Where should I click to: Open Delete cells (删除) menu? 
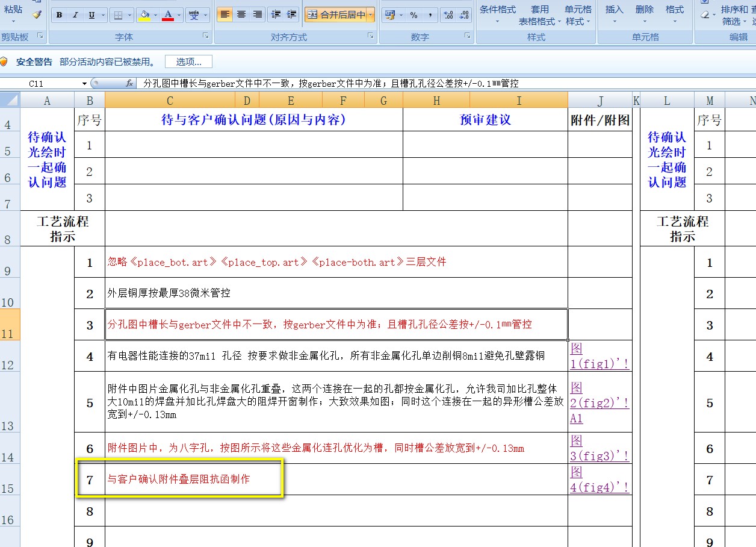(x=645, y=14)
